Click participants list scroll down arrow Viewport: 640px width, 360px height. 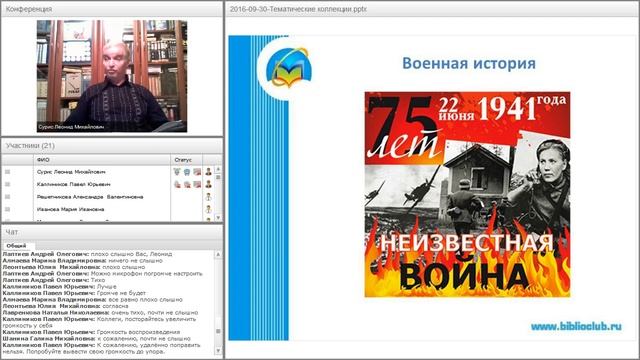[218, 218]
